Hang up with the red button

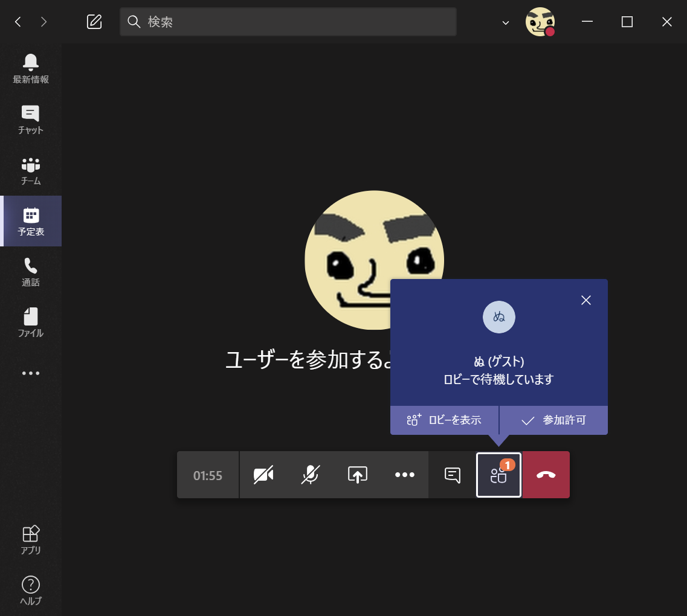point(546,475)
